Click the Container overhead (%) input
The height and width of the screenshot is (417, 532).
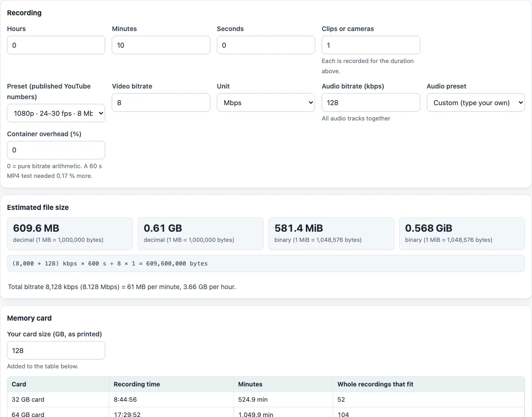click(56, 150)
